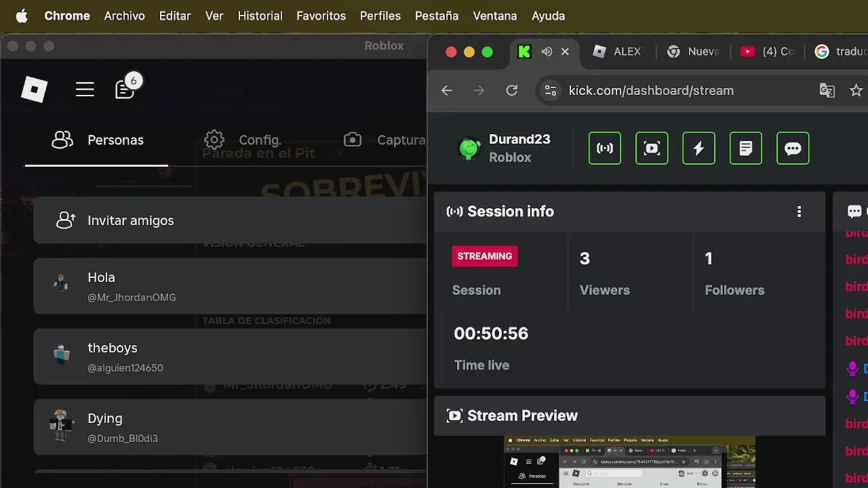
Task: Switch to the Personas tab in Roblox
Action: click(x=97, y=140)
